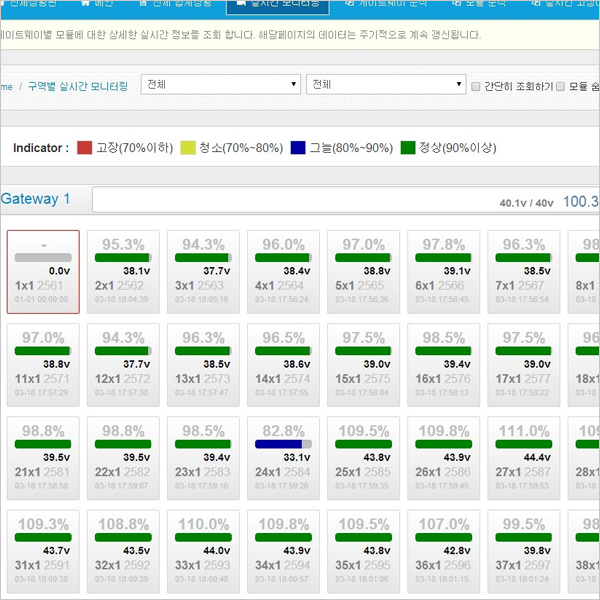Select module card 17x1 2577

(x=523, y=365)
